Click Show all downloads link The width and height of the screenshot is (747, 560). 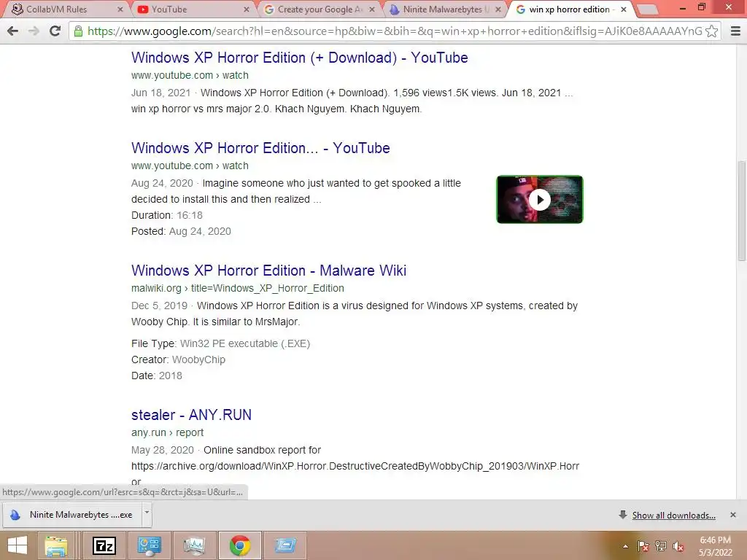673,516
